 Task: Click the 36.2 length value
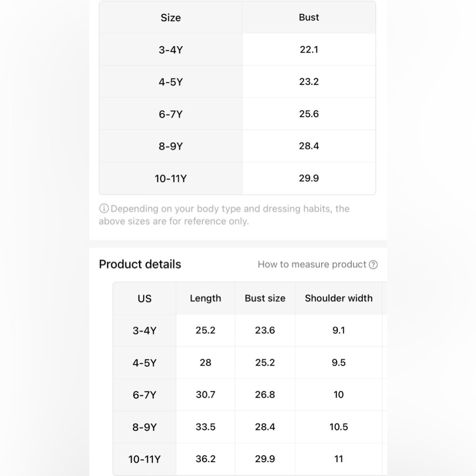click(205, 459)
